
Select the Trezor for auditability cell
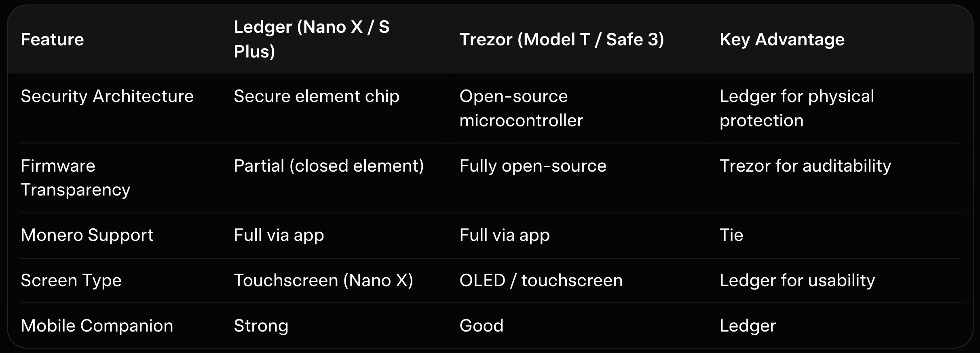805,166
